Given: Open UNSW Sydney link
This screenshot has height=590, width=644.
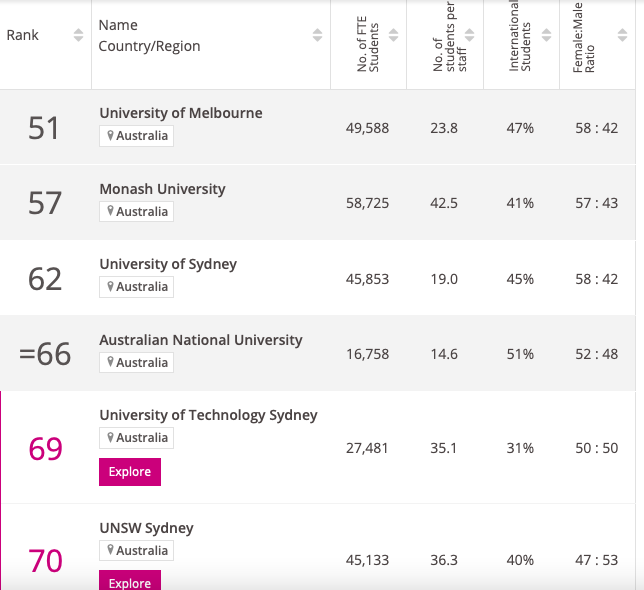Looking at the screenshot, I should [146, 528].
